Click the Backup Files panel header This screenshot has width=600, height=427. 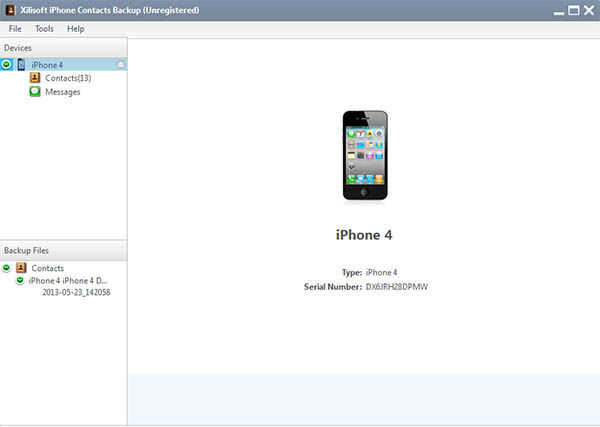[x=64, y=251]
